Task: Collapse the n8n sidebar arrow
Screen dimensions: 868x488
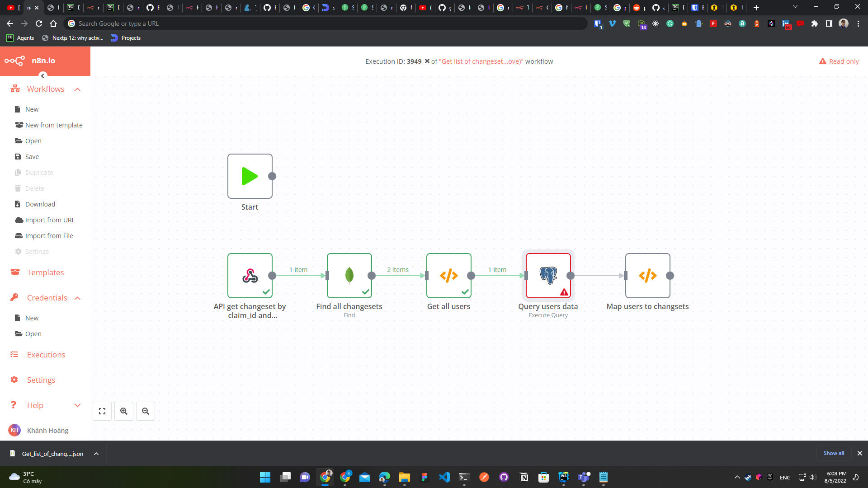Action: 43,76
